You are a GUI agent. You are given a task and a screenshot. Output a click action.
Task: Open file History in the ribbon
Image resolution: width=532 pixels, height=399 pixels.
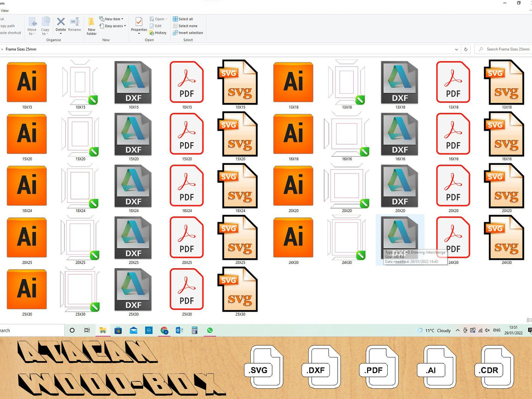[x=158, y=33]
